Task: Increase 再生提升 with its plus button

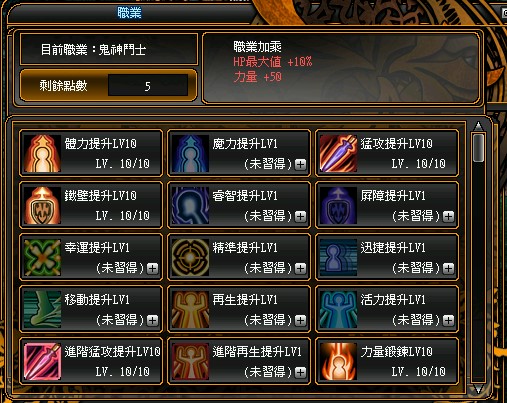Action: coord(301,320)
